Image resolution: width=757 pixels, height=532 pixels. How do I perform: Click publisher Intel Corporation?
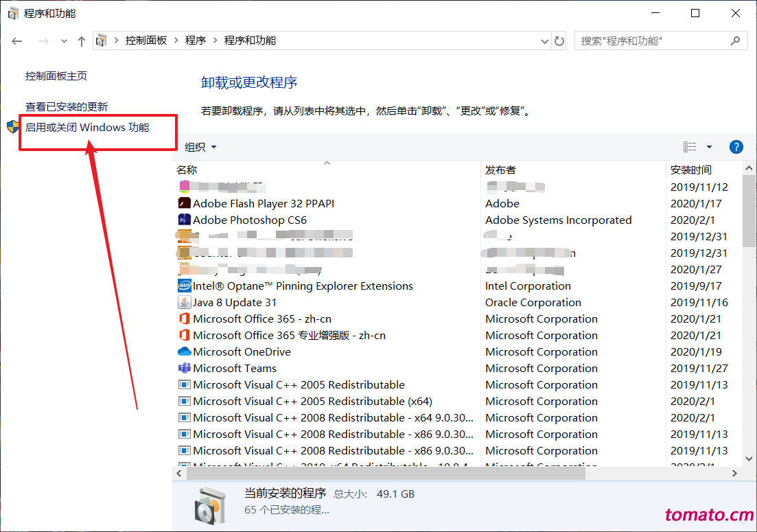click(x=528, y=286)
